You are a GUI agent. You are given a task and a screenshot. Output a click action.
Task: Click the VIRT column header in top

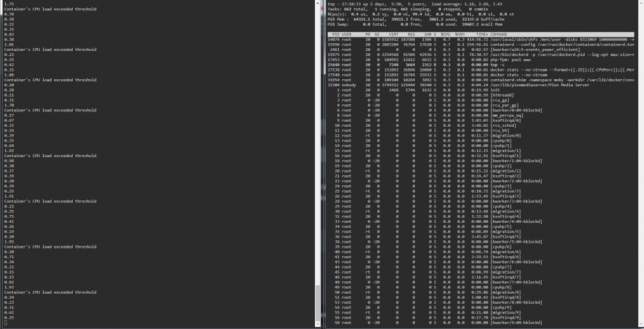click(393, 35)
